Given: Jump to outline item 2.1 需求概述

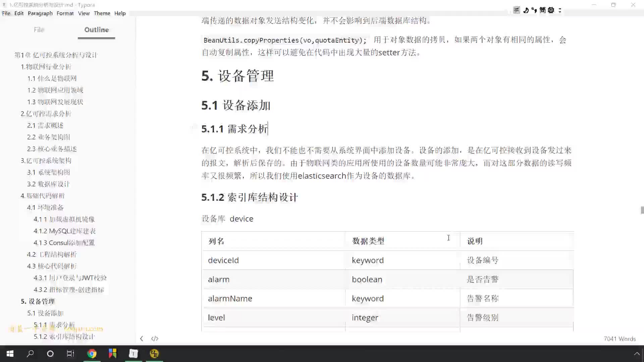Looking at the screenshot, I should coord(45,125).
